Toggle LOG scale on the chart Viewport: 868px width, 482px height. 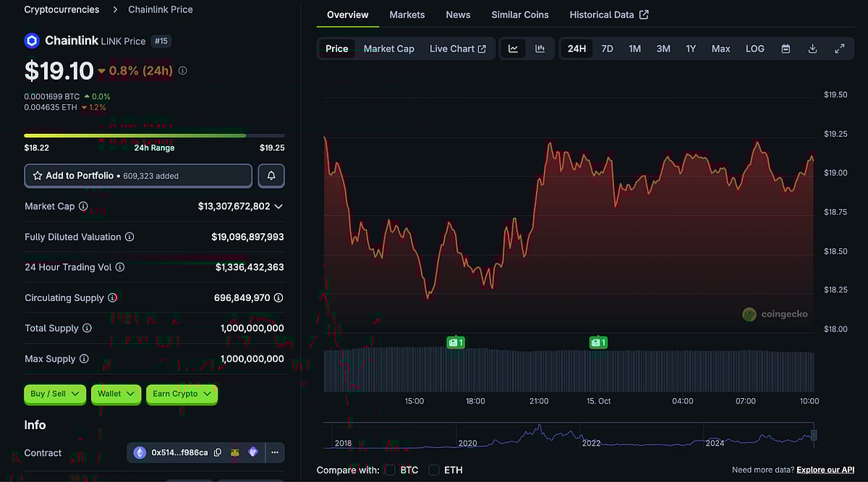click(754, 48)
